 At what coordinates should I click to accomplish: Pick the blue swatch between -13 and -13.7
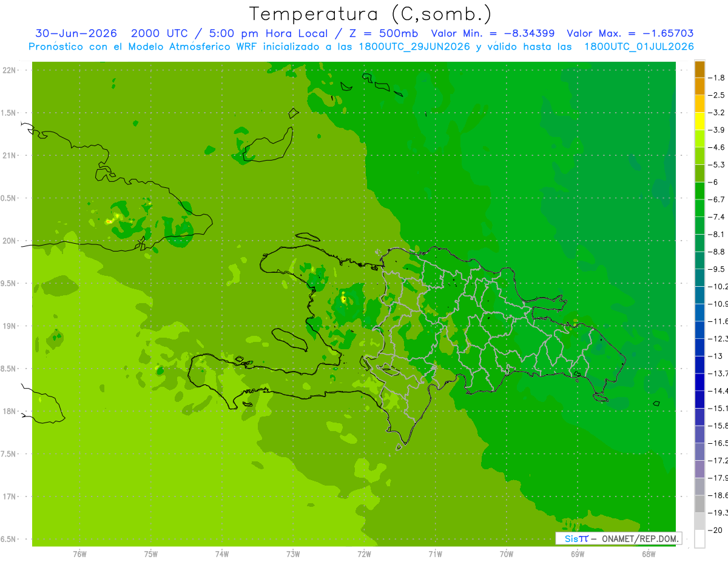pyautogui.click(x=699, y=364)
